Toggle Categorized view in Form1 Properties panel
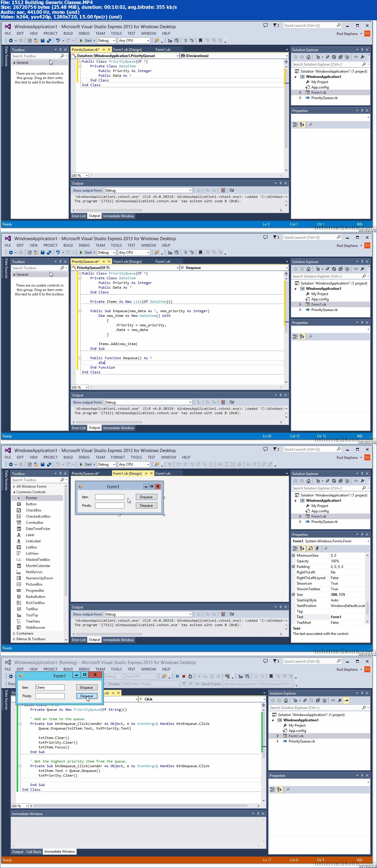This screenshot has height=868, width=377. pos(295,548)
